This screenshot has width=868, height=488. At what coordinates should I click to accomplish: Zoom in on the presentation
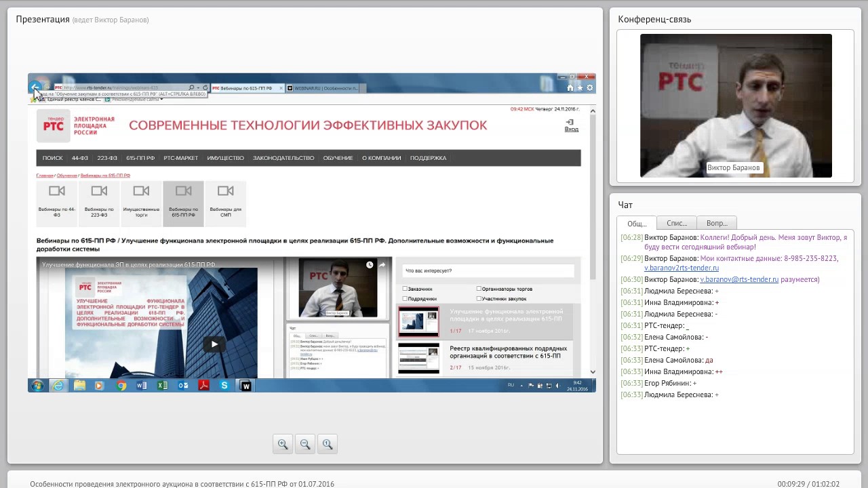tap(283, 444)
